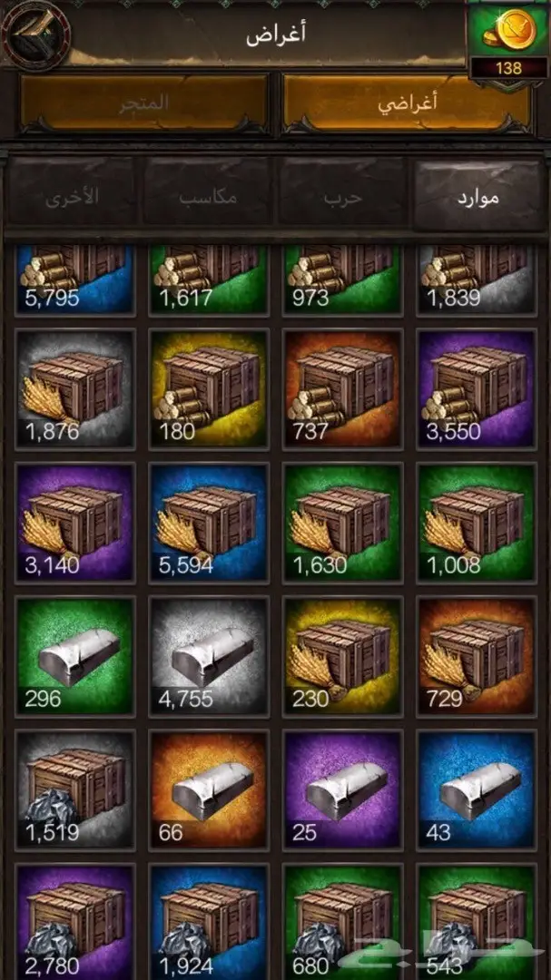
Task: Open the الأخرى other category
Action: coord(73,197)
